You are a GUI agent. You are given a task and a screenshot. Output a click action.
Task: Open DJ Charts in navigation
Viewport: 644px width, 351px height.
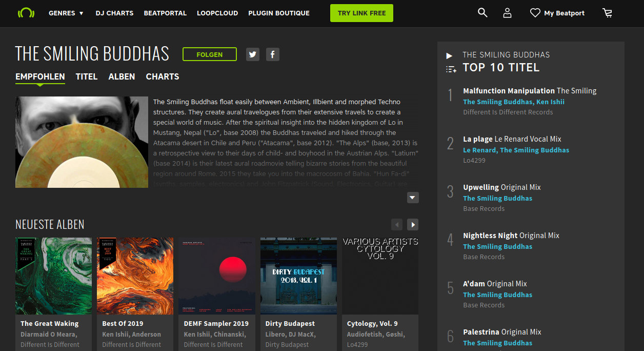(x=114, y=13)
